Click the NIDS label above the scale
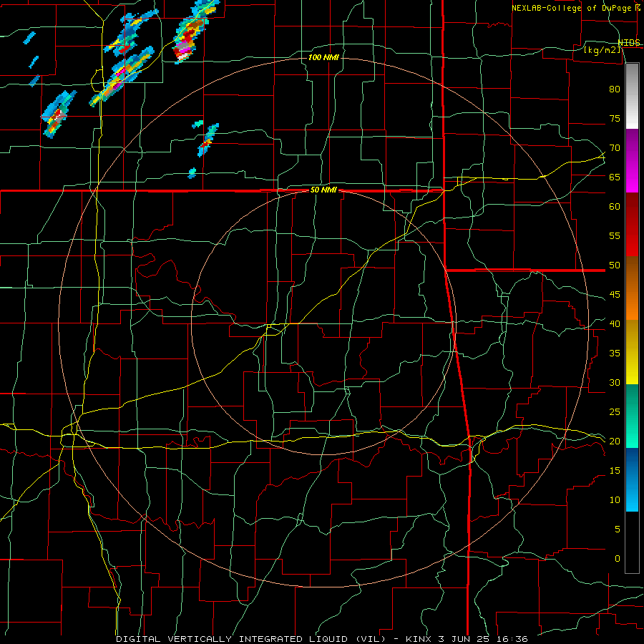 click(629, 43)
